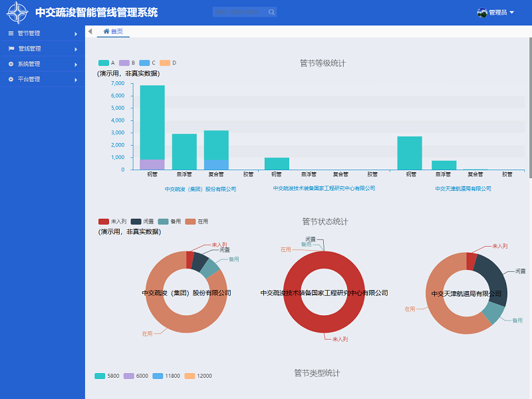Click the administrator avatar icon
Image resolution: width=532 pixels, height=399 pixels.
[x=482, y=12]
